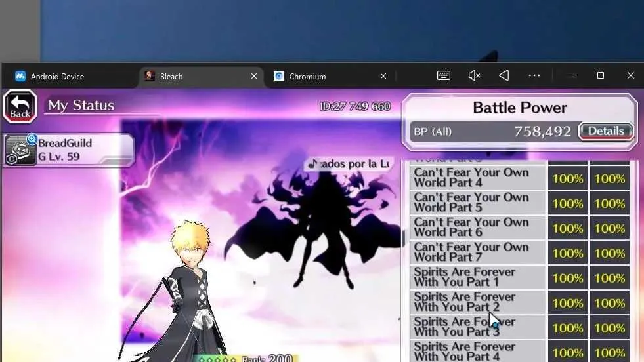
Task: Go back using the Back arrow button
Action: click(x=20, y=106)
